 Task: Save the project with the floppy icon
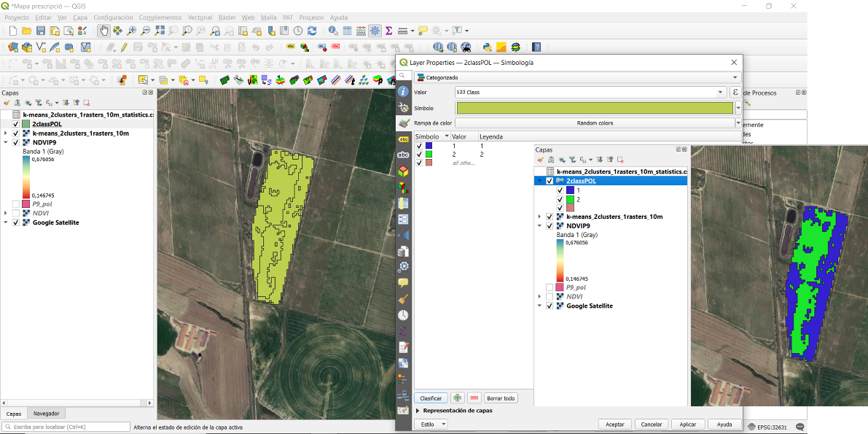40,31
